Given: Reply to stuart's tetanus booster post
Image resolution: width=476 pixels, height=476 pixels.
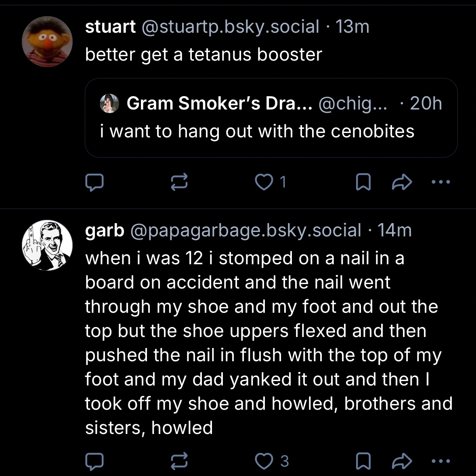Looking at the screenshot, I should [x=94, y=182].
